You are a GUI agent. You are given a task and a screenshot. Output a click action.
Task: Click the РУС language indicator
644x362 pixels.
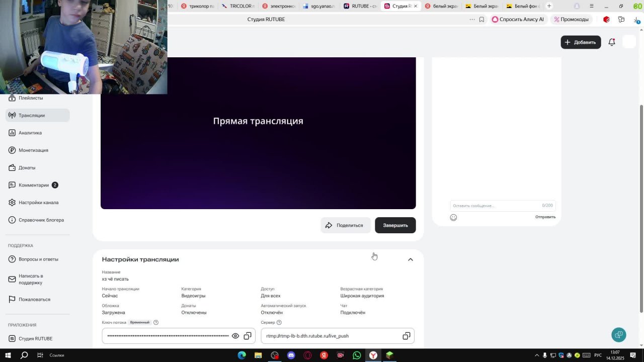tap(598, 355)
